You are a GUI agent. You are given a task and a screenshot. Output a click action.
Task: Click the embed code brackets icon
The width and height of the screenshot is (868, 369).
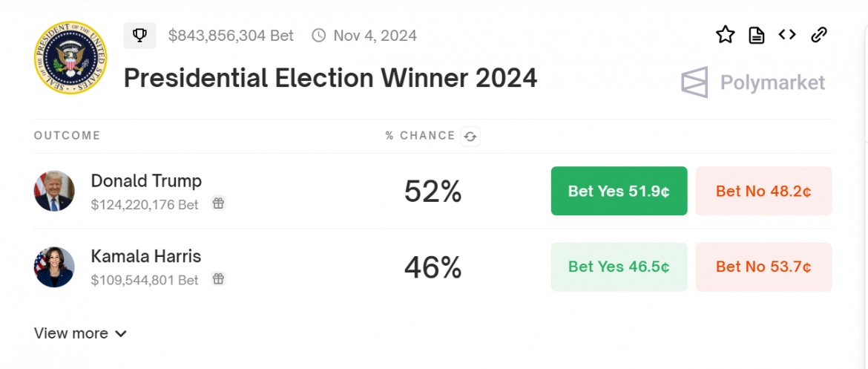(787, 35)
